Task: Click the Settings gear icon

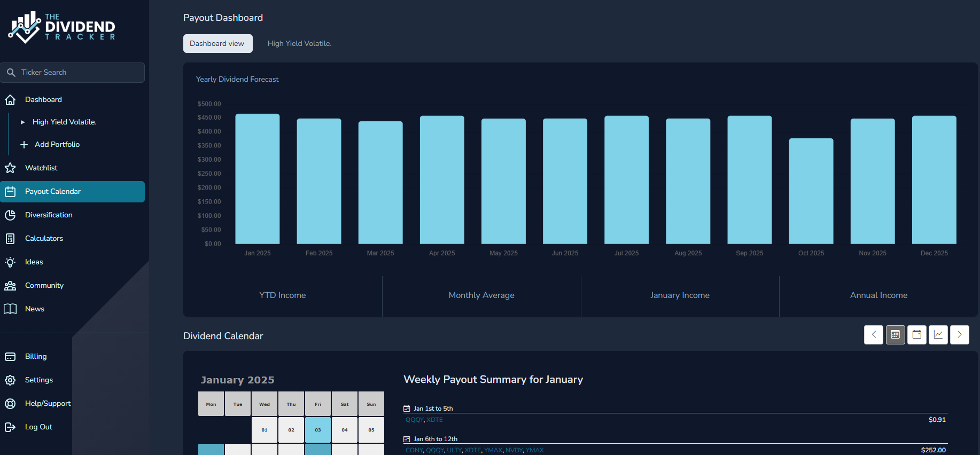Action: point(10,380)
